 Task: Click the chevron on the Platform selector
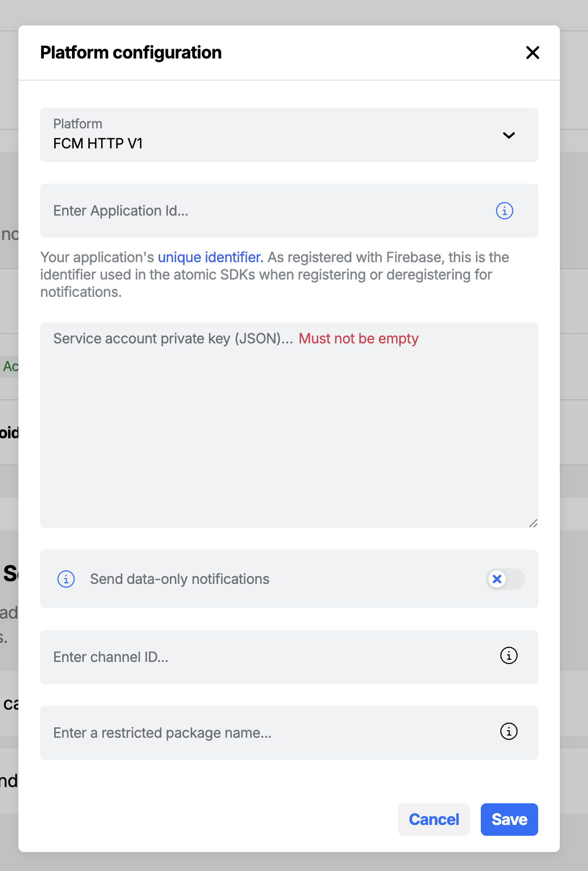point(509,135)
